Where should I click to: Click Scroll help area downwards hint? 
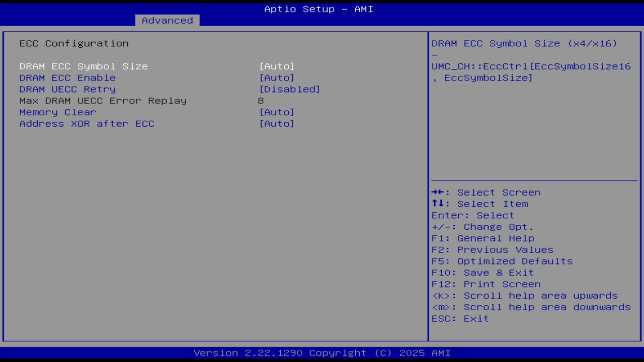point(531,307)
